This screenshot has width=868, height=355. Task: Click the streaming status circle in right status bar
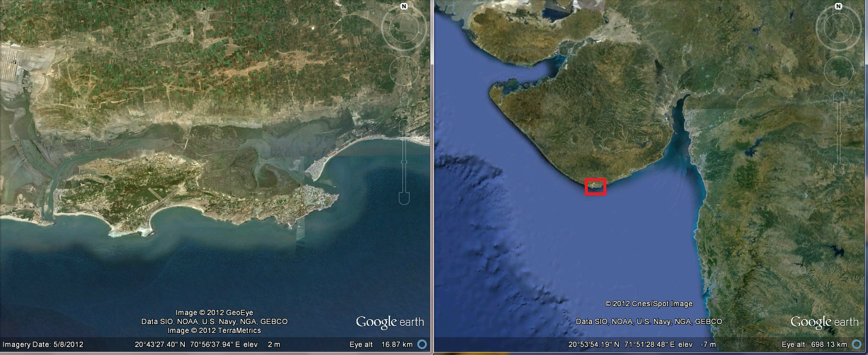point(857,344)
